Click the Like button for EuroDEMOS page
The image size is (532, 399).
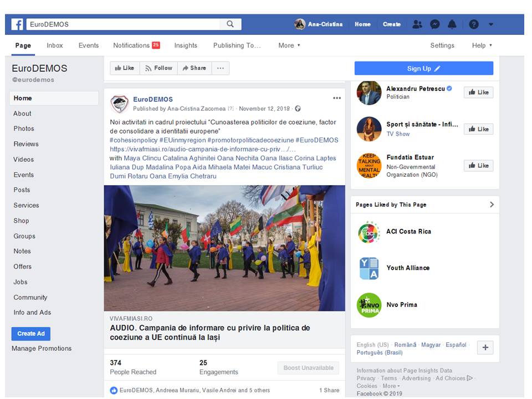click(125, 68)
